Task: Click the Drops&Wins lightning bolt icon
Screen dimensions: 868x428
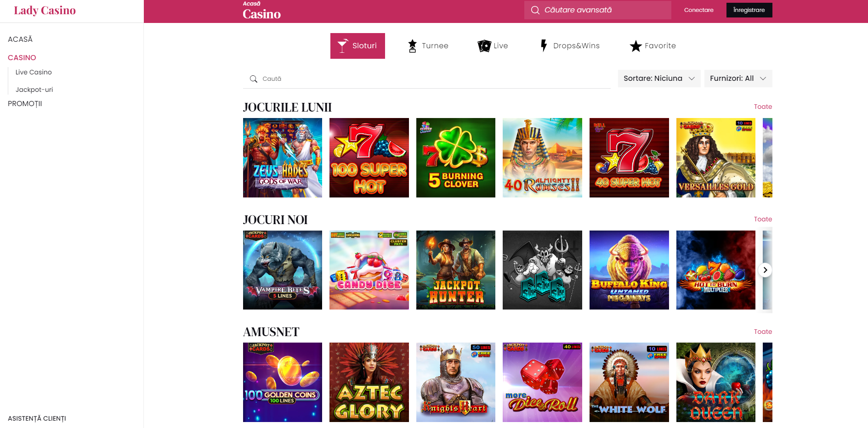Action: pyautogui.click(x=544, y=45)
